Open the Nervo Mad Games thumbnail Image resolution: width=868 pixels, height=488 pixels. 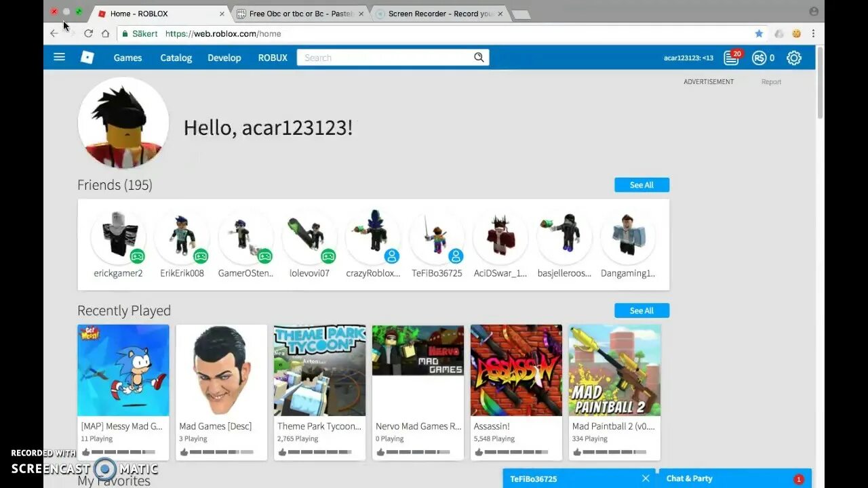(x=418, y=370)
